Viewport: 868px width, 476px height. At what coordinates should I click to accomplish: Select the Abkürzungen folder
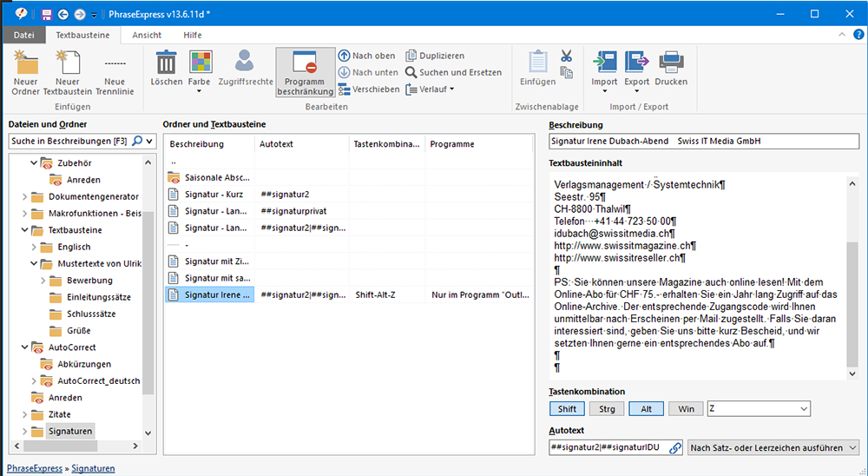[x=84, y=364]
